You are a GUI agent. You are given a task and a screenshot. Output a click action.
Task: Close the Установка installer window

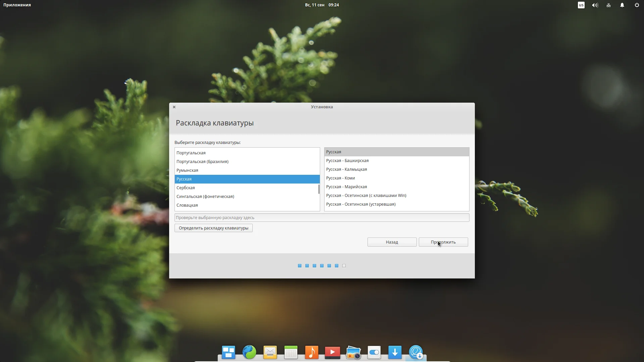tap(174, 107)
